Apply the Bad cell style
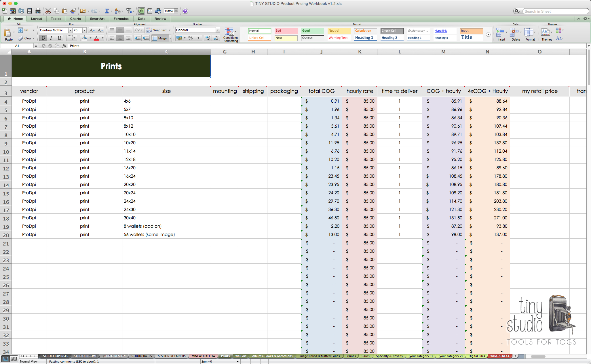This screenshot has width=591, height=364. coord(286,31)
